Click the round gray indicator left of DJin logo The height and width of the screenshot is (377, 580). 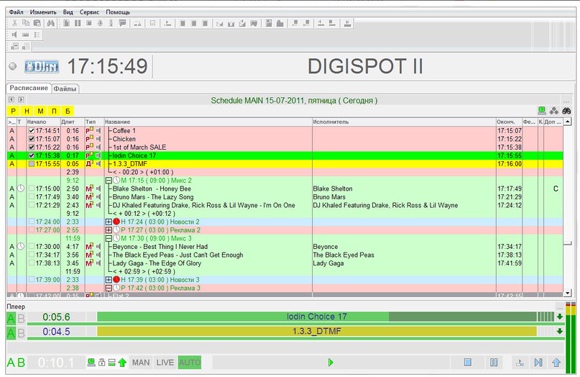pos(13,66)
